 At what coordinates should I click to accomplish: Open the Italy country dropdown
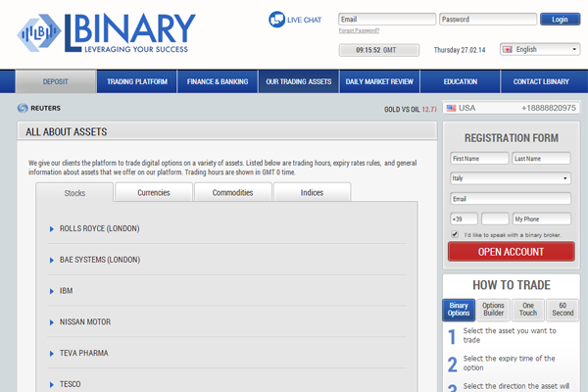pos(511,178)
